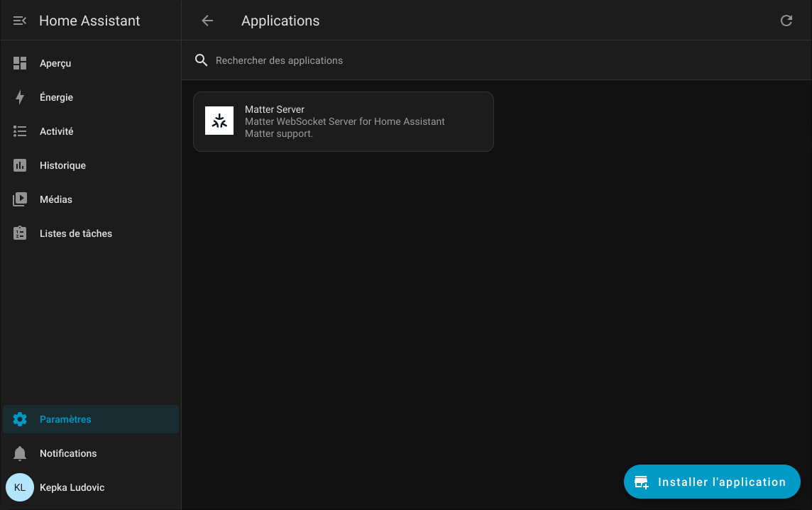Focus the Rechercher des applications field
This screenshot has height=510, width=812.
tap(426, 61)
